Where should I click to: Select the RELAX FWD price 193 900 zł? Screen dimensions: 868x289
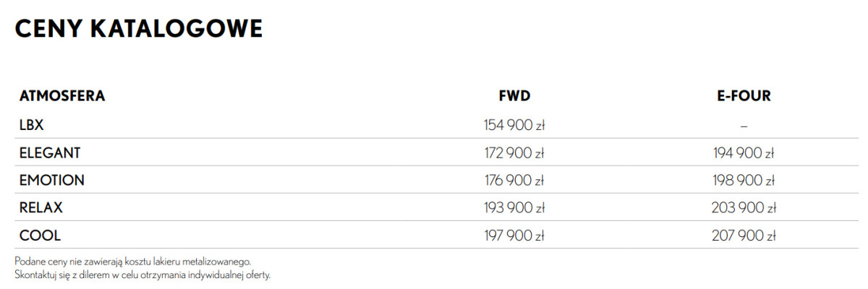coord(514,208)
